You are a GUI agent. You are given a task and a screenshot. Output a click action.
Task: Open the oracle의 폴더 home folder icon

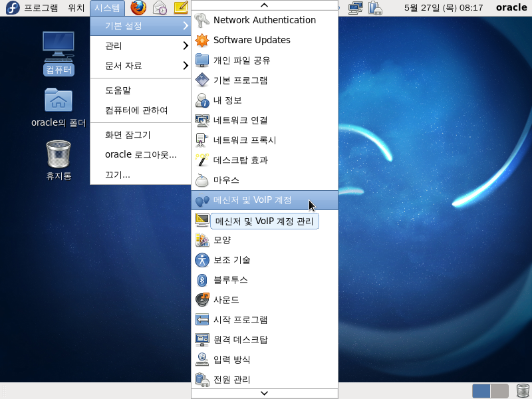(59, 108)
